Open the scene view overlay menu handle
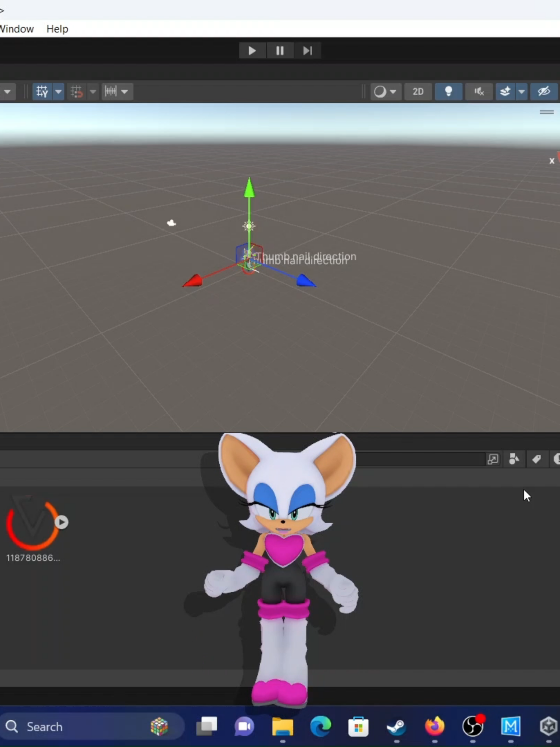The height and width of the screenshot is (747, 560). coord(547,112)
